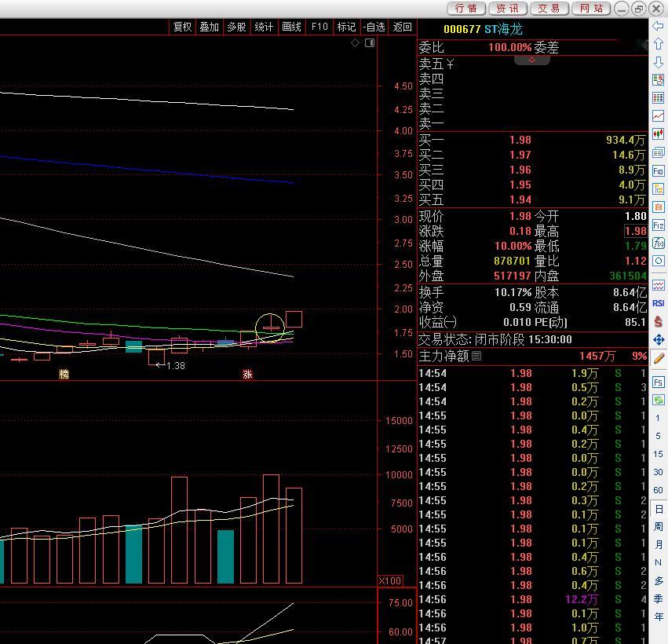Click the K-line candlestick chart icon
The image size is (668, 644).
(659, 134)
